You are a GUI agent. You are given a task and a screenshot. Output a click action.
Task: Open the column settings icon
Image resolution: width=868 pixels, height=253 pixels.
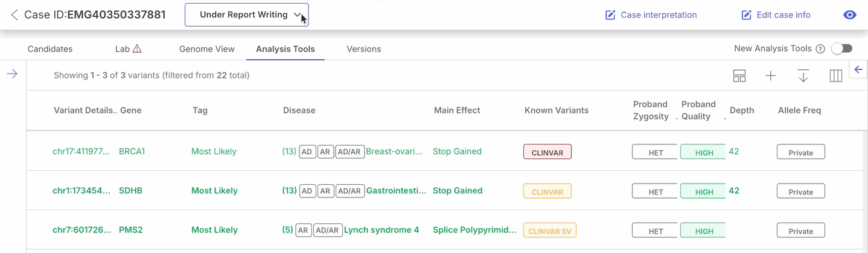[835, 76]
